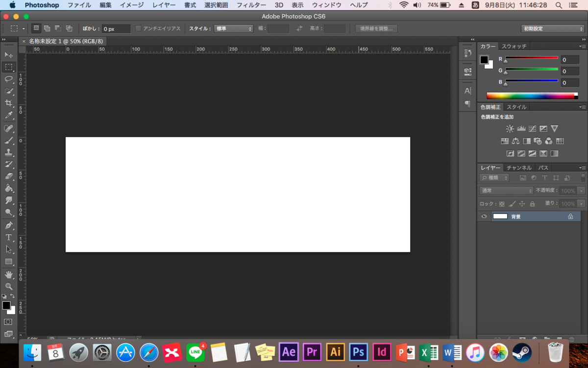Open the 初期設定 workspace dropdown
Viewport: 588px width, 368px height.
(553, 29)
